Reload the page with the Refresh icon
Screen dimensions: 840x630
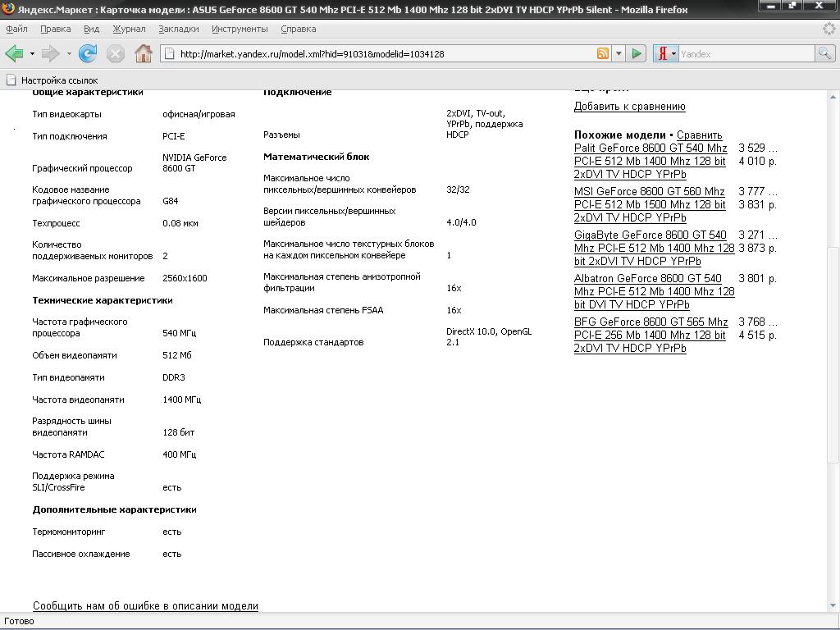click(x=88, y=53)
